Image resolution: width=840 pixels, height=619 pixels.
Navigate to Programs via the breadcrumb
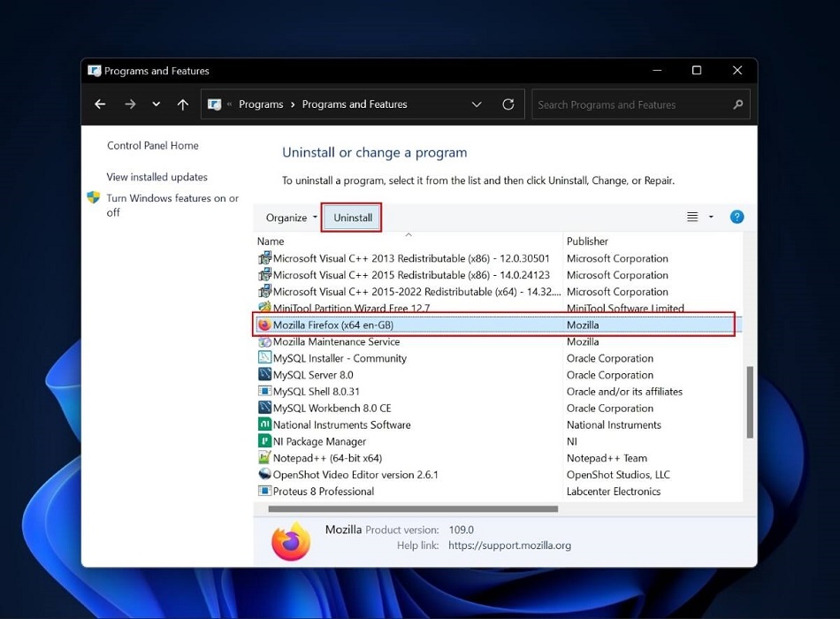pyautogui.click(x=261, y=103)
